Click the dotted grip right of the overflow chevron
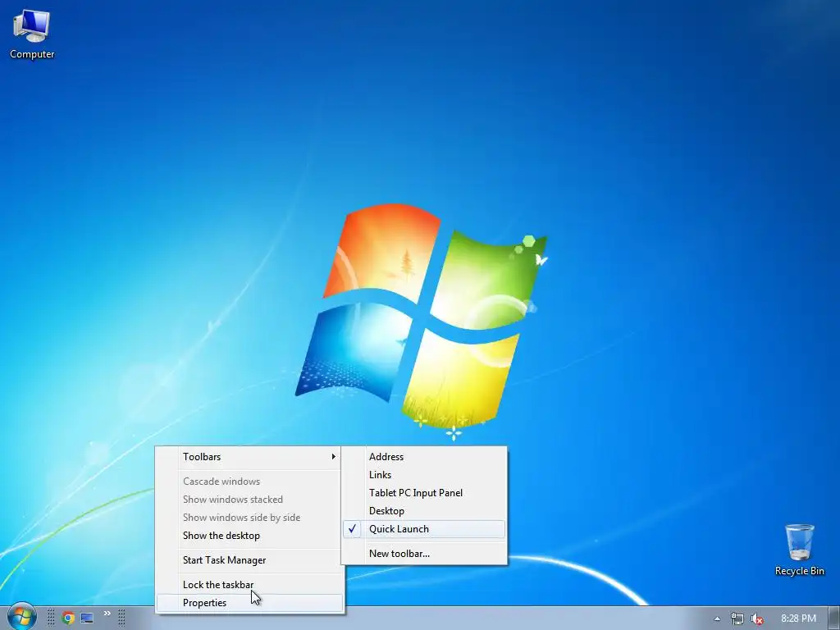Viewport: 840px width, 630px height. [121, 619]
